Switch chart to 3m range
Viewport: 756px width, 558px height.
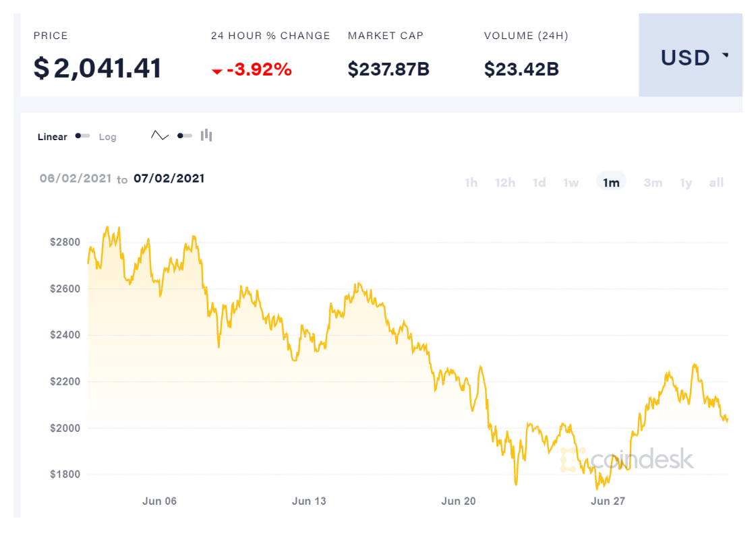pyautogui.click(x=652, y=183)
